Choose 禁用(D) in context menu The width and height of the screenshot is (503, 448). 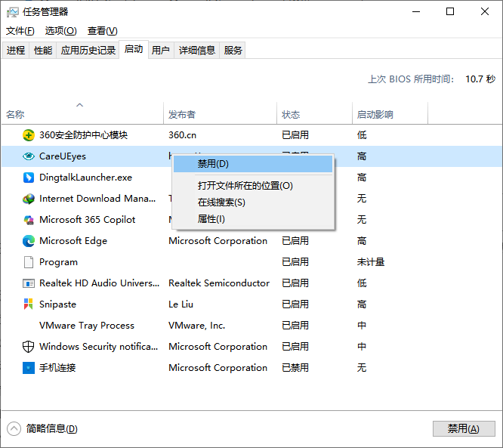[253, 164]
